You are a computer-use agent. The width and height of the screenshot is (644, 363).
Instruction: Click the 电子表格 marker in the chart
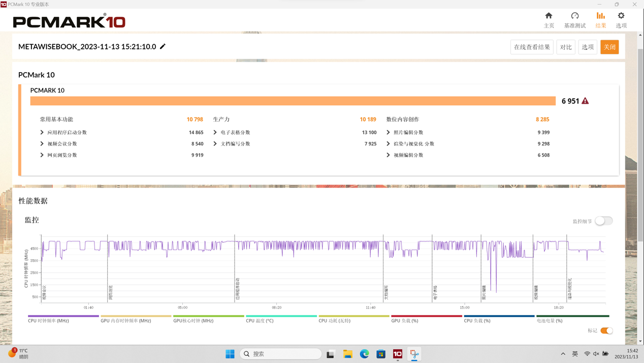pyautogui.click(x=435, y=292)
